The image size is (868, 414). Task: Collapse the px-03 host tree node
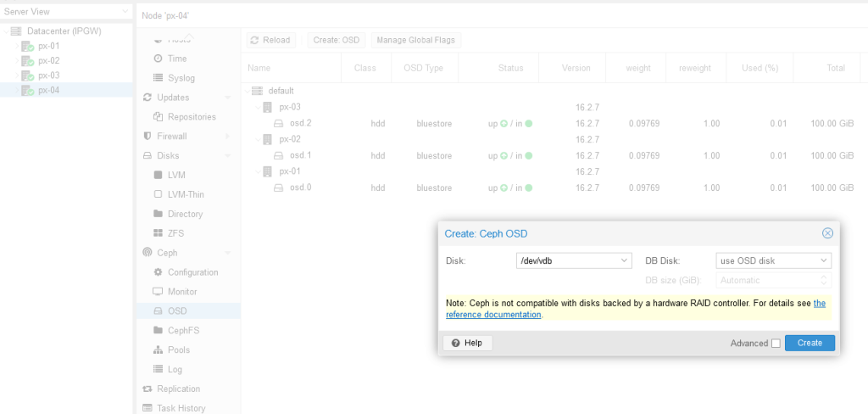pyautogui.click(x=258, y=107)
